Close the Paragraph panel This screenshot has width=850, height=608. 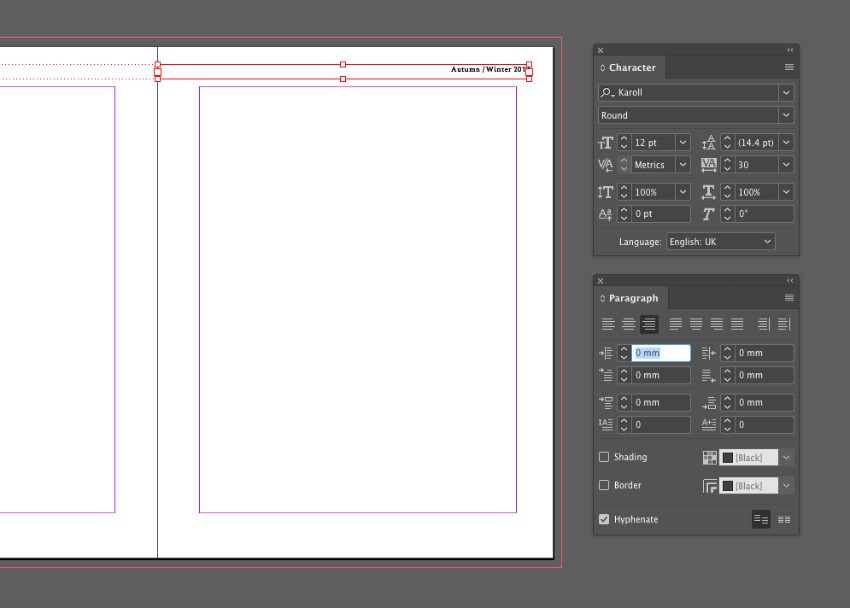click(601, 281)
